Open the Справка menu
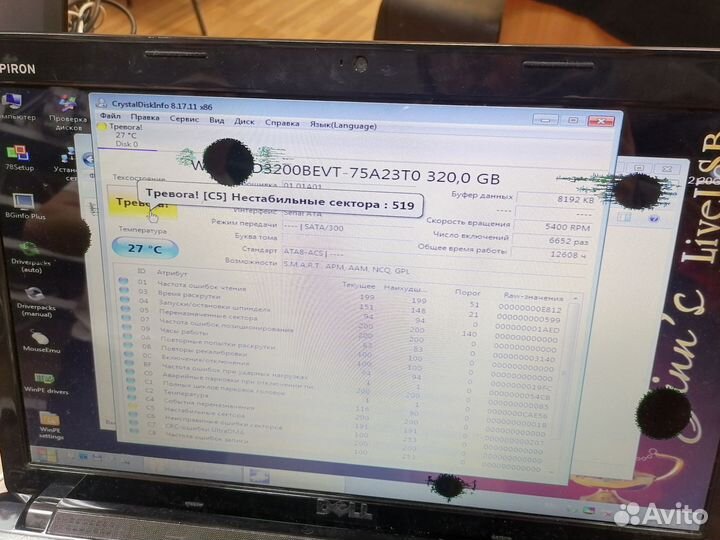The width and height of the screenshot is (720, 540). [282, 123]
